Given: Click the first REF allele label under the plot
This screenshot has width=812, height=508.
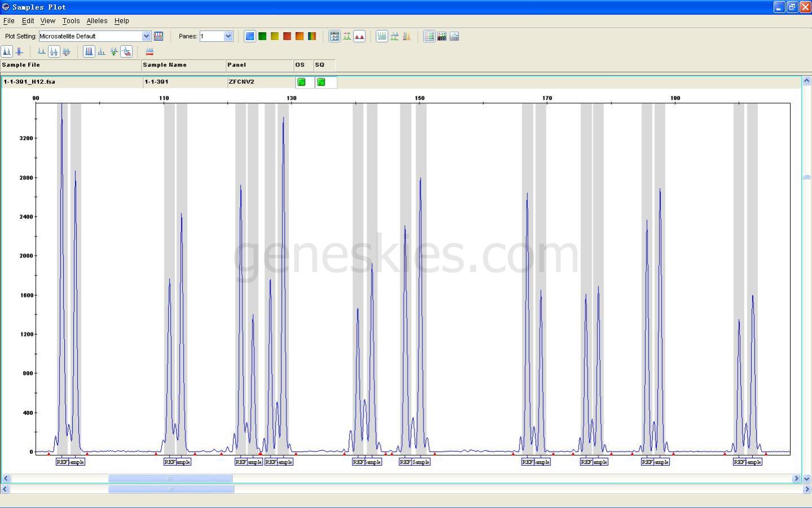Looking at the screenshot, I should point(61,462).
